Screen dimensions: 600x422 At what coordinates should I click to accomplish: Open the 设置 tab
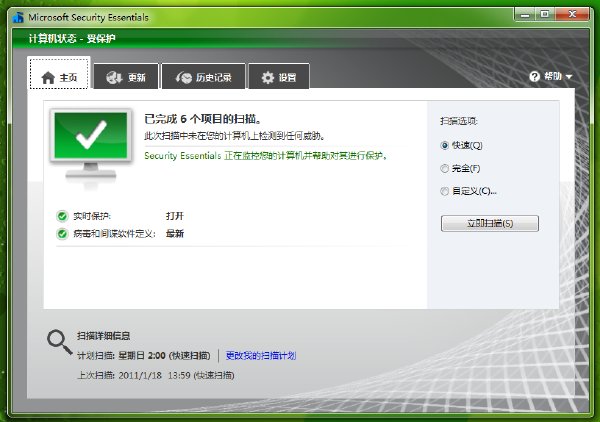tap(279, 77)
